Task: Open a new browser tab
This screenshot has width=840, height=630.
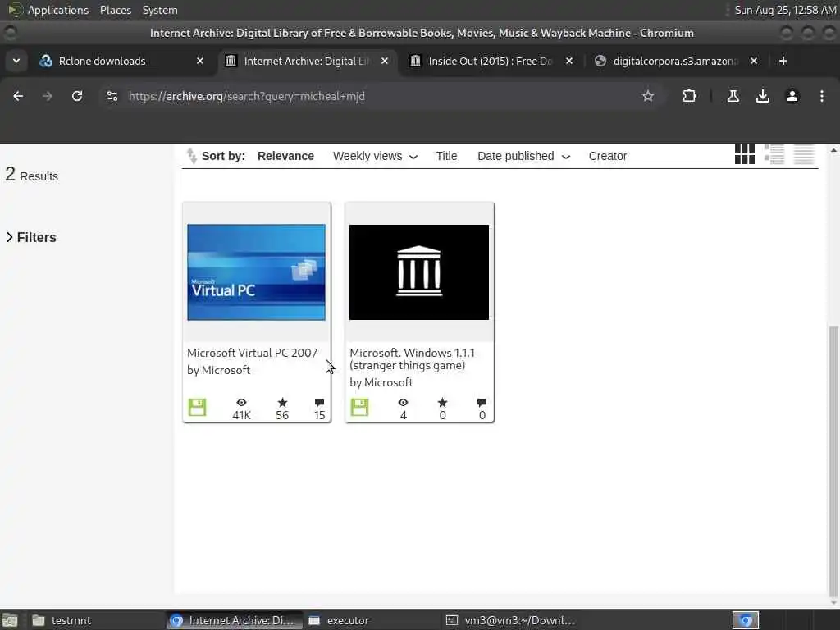Action: [783, 61]
